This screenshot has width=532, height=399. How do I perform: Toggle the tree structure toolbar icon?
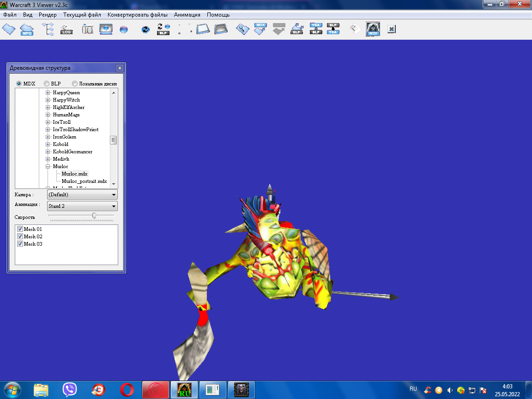48,29
